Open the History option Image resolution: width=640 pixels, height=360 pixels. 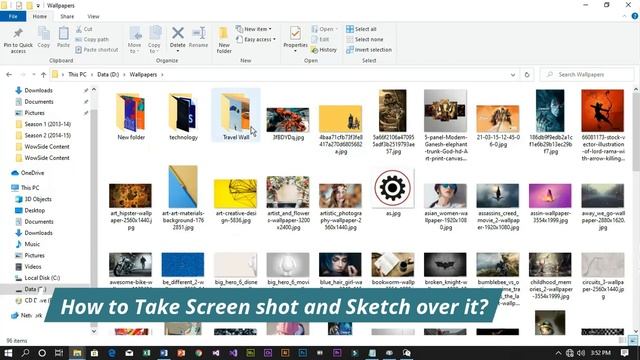[x=324, y=50]
